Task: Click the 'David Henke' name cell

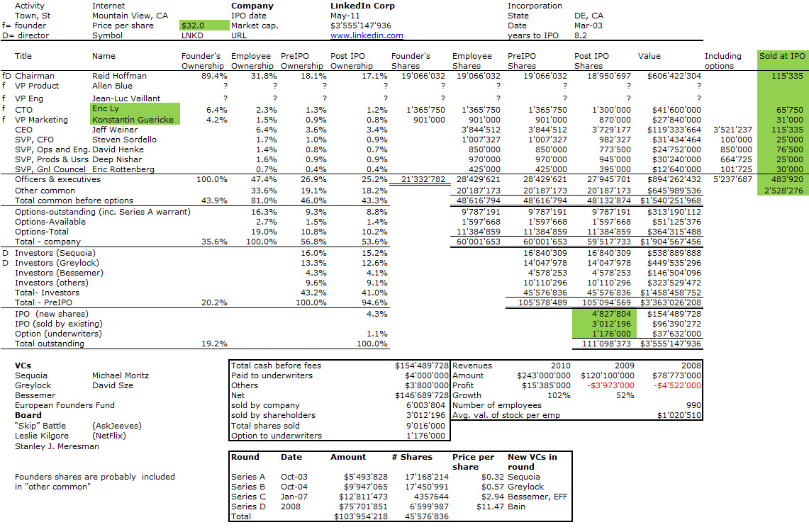Action: coord(118,149)
